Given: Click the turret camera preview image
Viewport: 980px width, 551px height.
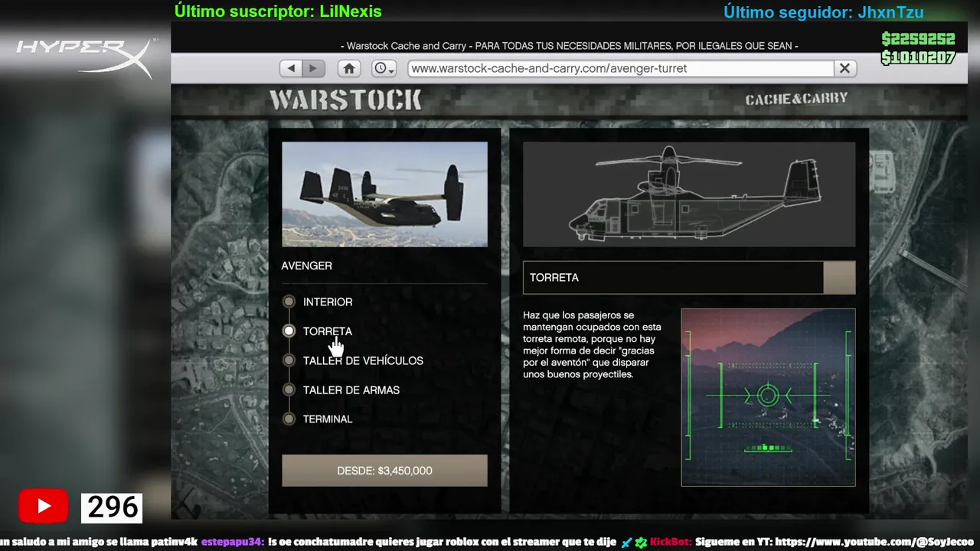Looking at the screenshot, I should [768, 397].
